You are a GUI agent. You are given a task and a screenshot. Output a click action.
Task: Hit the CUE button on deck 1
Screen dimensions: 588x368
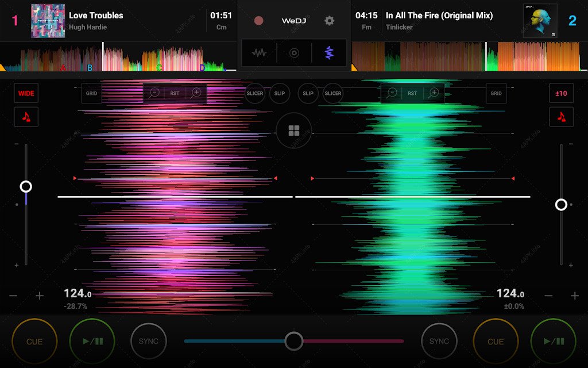click(34, 342)
